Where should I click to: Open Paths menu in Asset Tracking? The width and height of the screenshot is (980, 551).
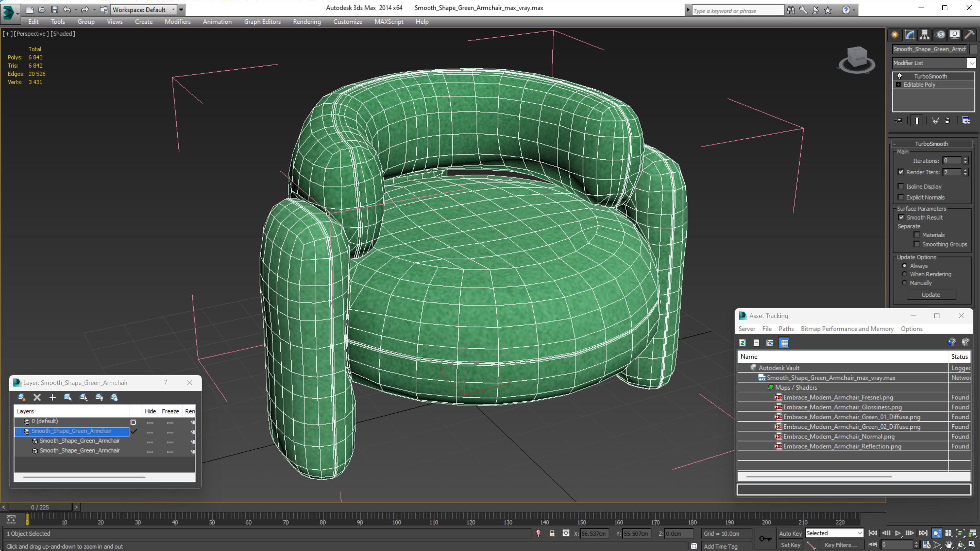(x=786, y=329)
